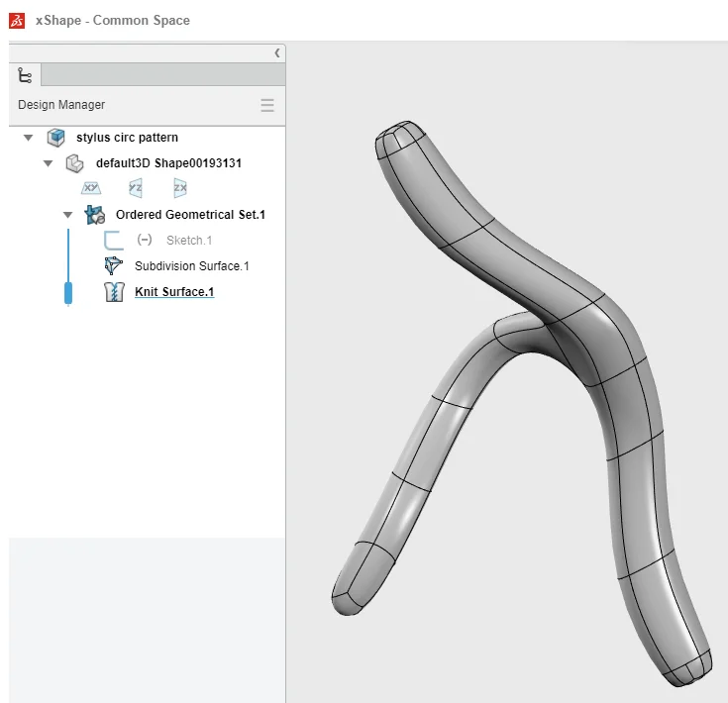The image size is (728, 703).
Task: Collapse the stylus circ pattern node
Action: 28,138
